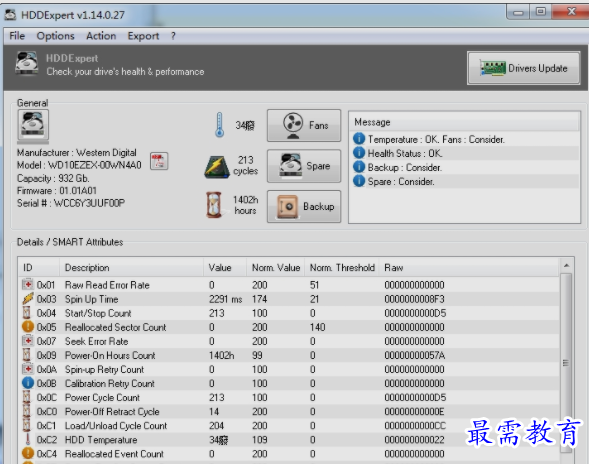589x464 pixels.
Task: Click the Description column header
Action: tap(131, 268)
